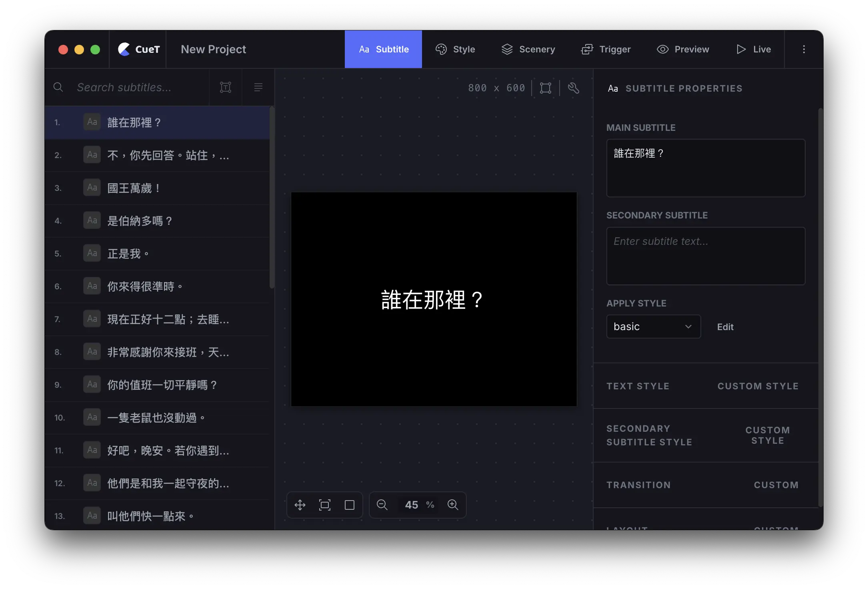The width and height of the screenshot is (868, 589).
Task: Click Custom Style in the Text Style row
Action: 758,386
